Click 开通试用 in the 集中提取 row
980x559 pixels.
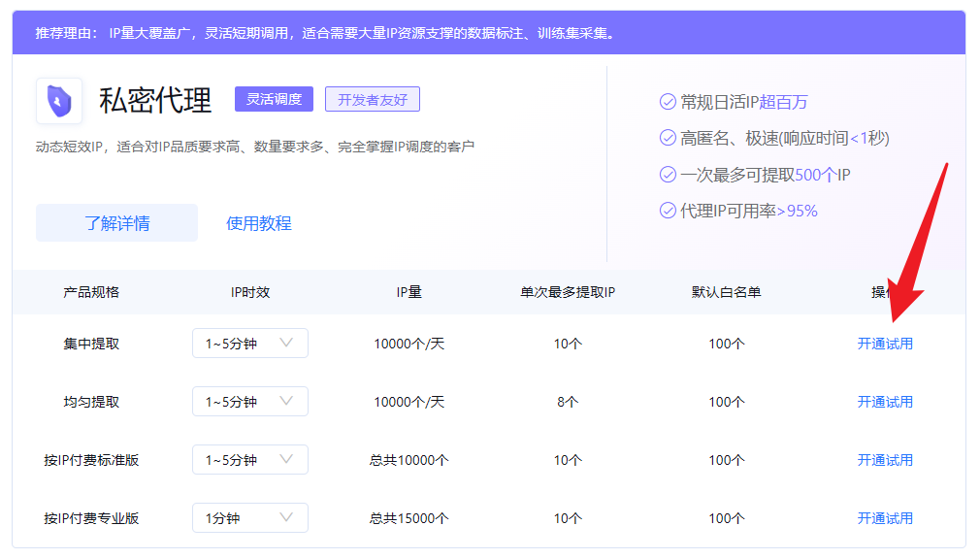tap(886, 343)
